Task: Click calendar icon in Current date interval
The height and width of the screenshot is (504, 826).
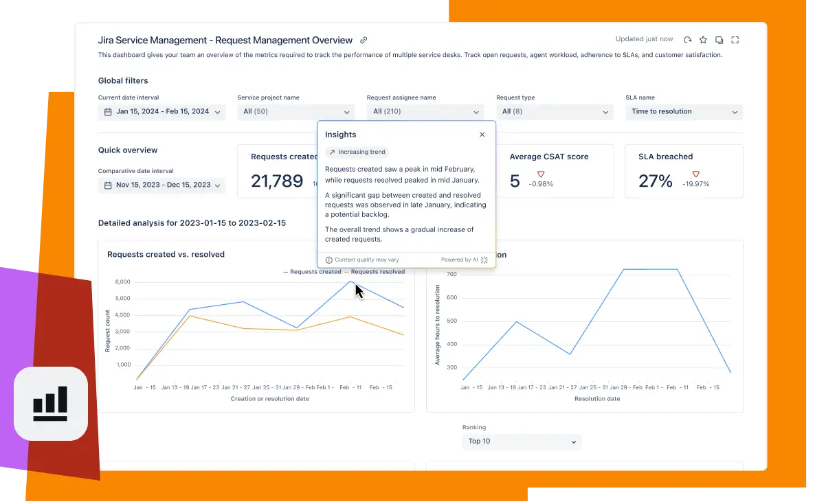Action: pos(108,112)
